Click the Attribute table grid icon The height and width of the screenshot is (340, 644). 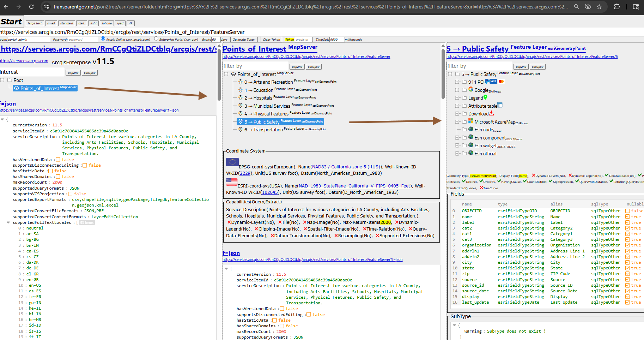click(500, 105)
